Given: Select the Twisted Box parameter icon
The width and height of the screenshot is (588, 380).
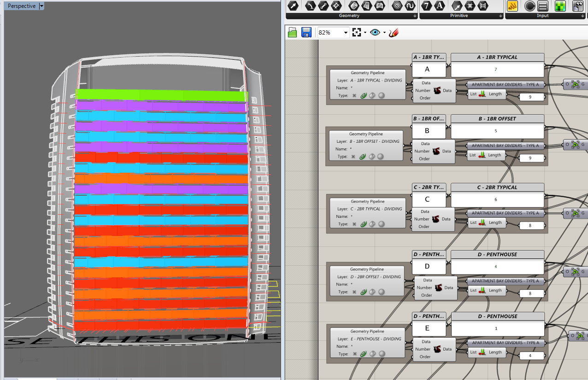Looking at the screenshot, I should coord(380,6).
